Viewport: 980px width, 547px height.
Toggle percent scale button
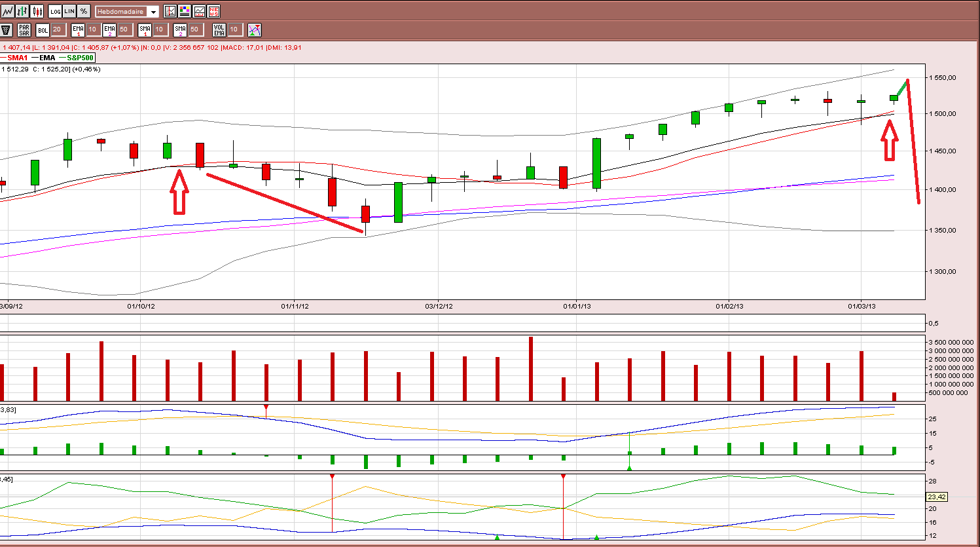(84, 11)
